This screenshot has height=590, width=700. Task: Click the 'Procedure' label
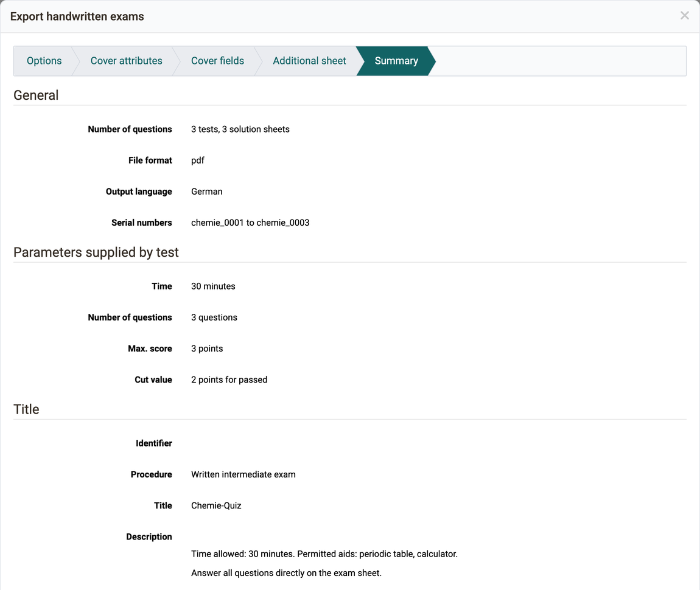click(x=152, y=474)
